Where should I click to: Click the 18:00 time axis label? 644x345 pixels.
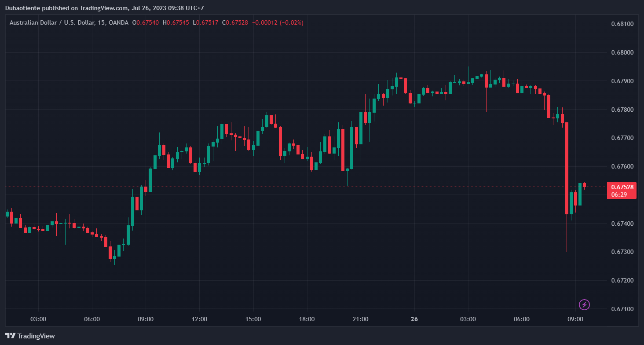tap(307, 319)
